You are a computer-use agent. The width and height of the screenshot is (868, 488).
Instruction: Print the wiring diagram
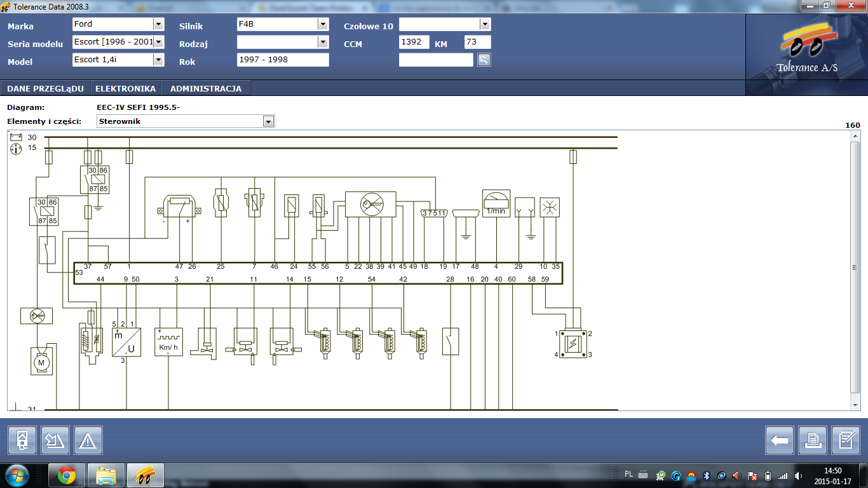pos(812,440)
